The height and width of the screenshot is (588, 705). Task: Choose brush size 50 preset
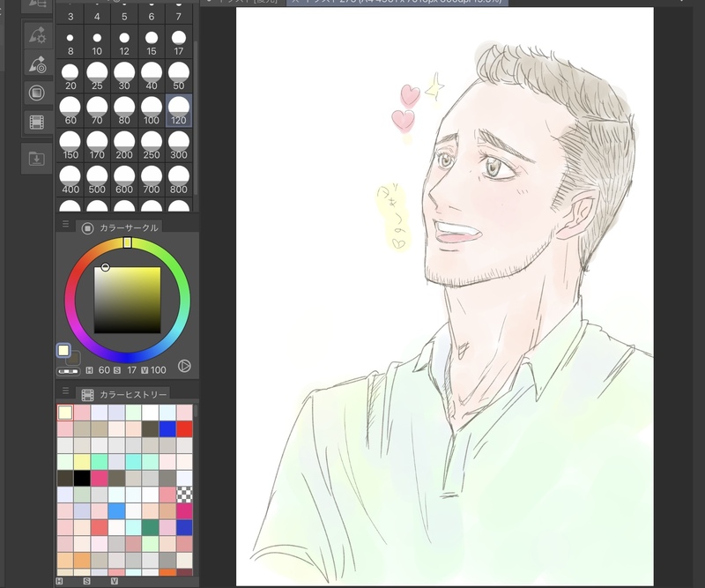pos(179,77)
